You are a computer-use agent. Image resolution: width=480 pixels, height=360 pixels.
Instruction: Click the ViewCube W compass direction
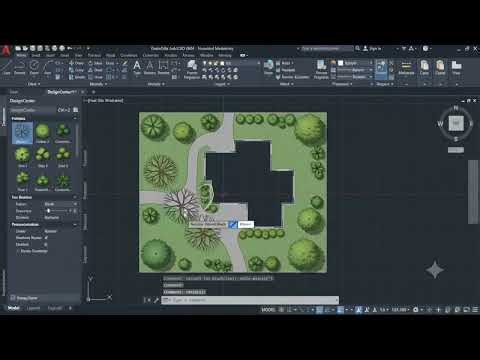(440, 124)
